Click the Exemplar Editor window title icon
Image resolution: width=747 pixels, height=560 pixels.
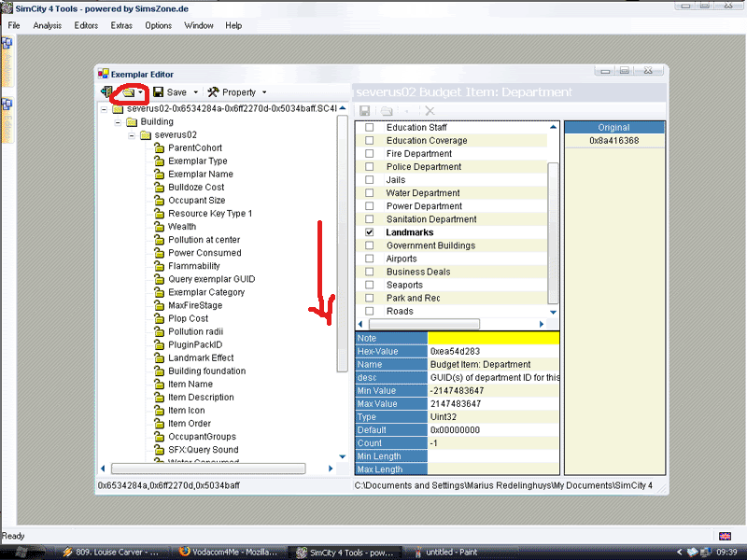103,74
